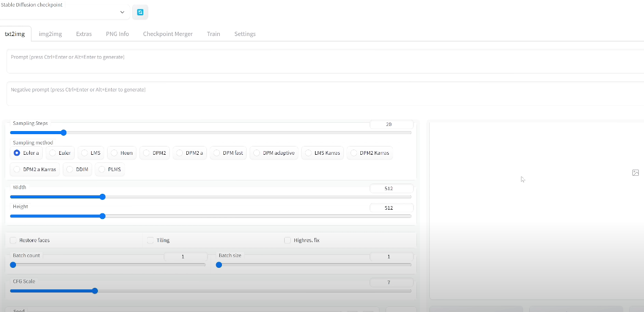This screenshot has width=644, height=312.
Task: Pick the Heun sampling method
Action: (x=114, y=153)
